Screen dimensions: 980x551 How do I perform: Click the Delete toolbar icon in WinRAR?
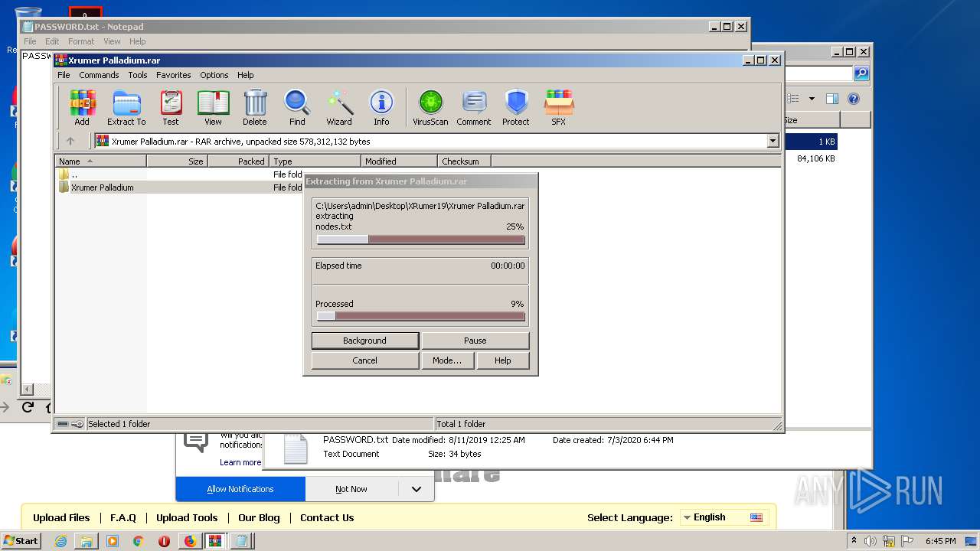(255, 107)
